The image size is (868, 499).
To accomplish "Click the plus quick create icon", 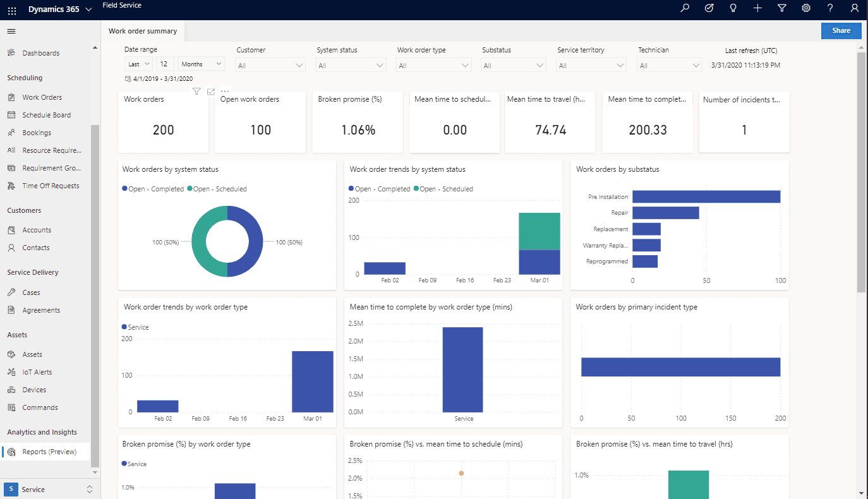I will click(757, 8).
